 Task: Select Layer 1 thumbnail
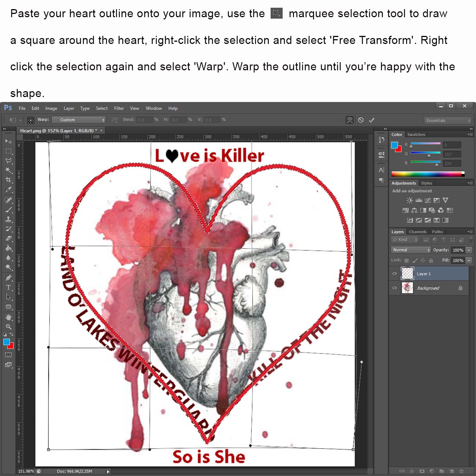click(407, 274)
